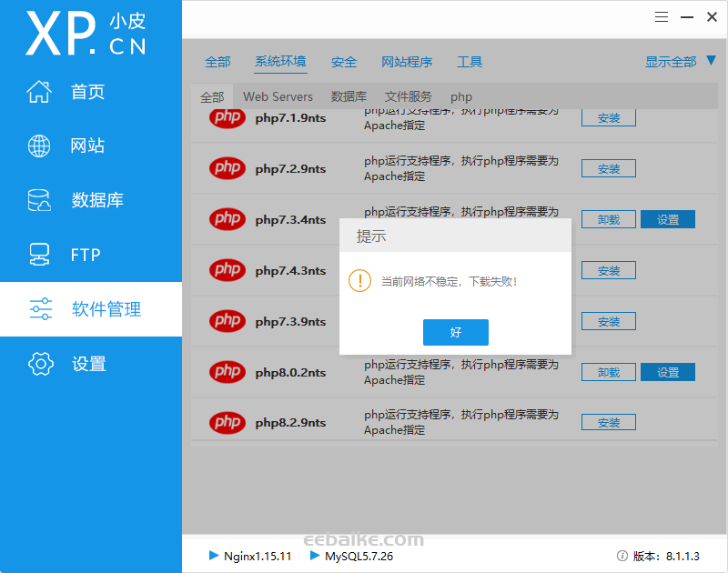
Task: Click the website globe icon
Action: (39, 146)
